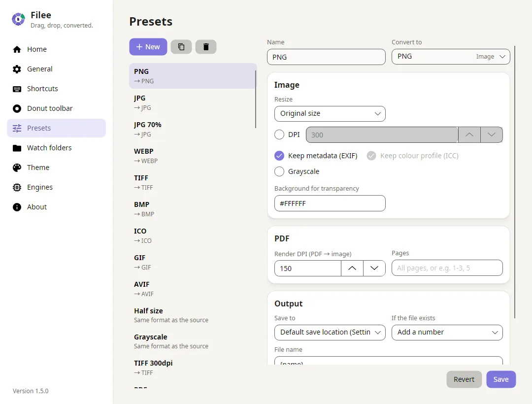Increase Render DPI with up arrow
Viewport: 532px width, 404px height.
(x=352, y=269)
